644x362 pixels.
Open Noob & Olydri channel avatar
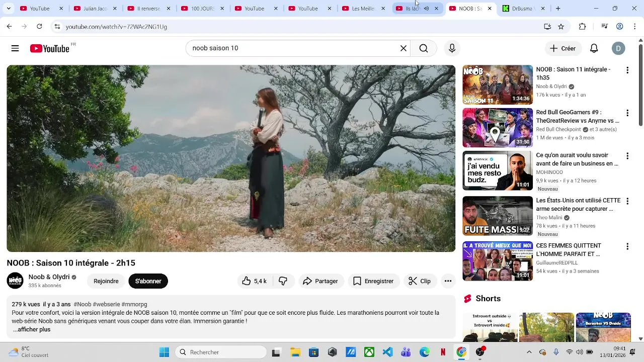[15, 281]
